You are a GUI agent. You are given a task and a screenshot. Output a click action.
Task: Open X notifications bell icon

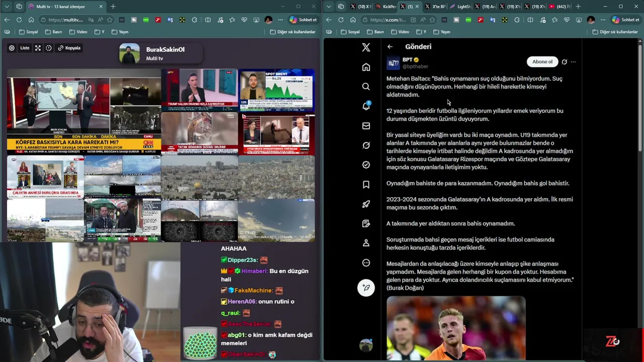(366, 106)
